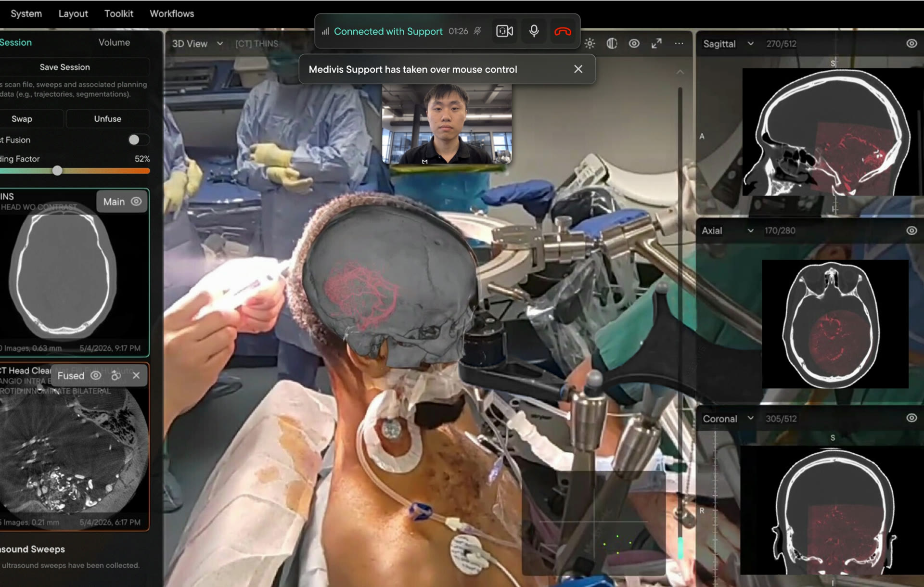Click the Ultrasound Sweeps heading
924x587 pixels.
click(x=32, y=549)
